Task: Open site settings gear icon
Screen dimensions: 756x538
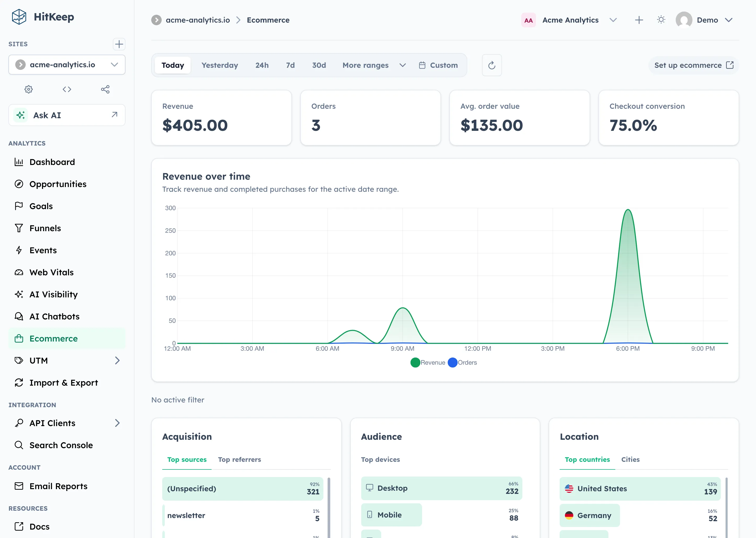Action: (29, 89)
